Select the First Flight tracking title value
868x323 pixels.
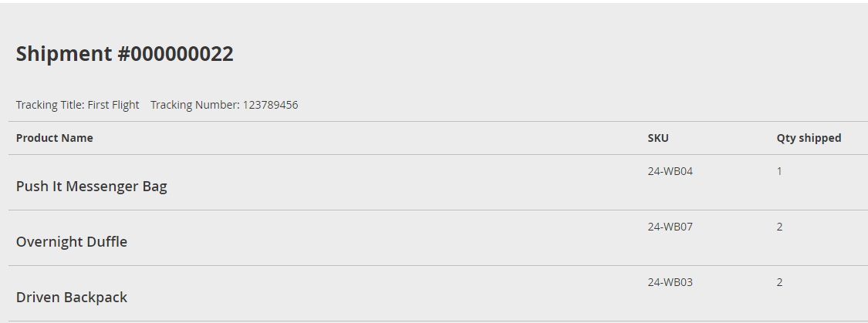[x=113, y=105]
